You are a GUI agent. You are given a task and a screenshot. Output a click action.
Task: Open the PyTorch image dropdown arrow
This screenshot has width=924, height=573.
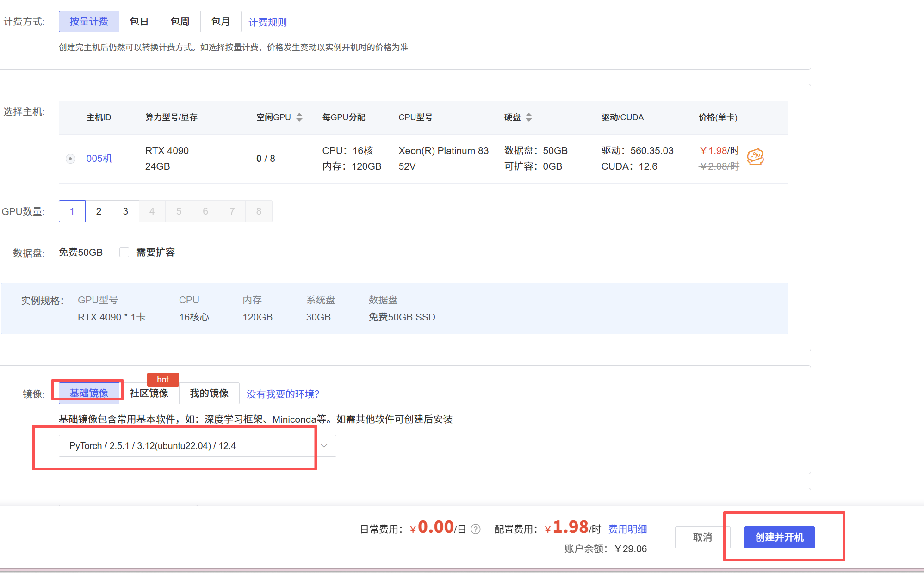click(324, 446)
